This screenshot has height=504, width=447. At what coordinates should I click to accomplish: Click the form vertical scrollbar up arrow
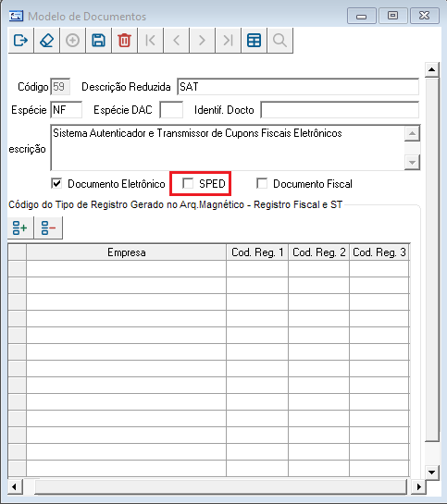[432, 69]
